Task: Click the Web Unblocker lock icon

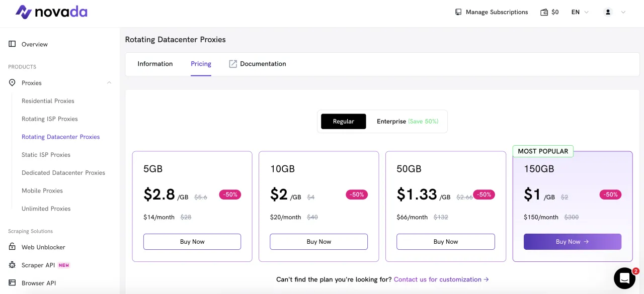Action: pos(13,247)
